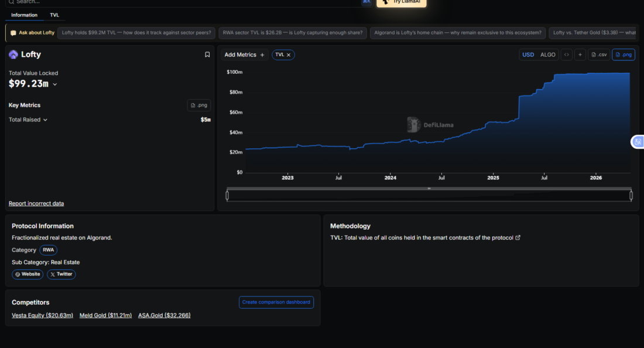
Task: Visit the Lofty Website link
Action: (28, 274)
